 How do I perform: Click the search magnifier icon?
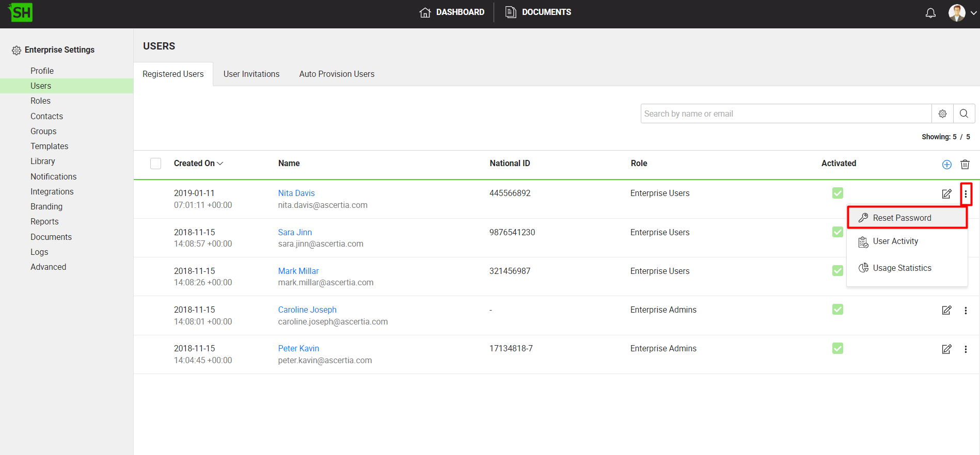pyautogui.click(x=963, y=113)
